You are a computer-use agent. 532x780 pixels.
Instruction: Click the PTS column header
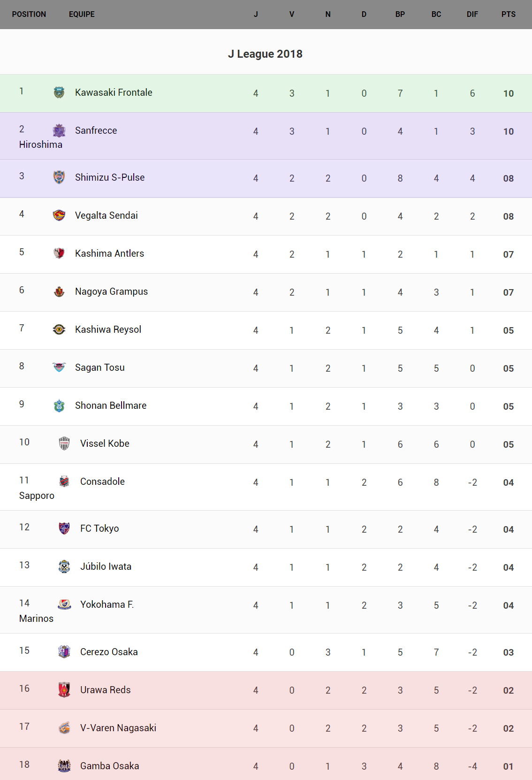pos(508,14)
